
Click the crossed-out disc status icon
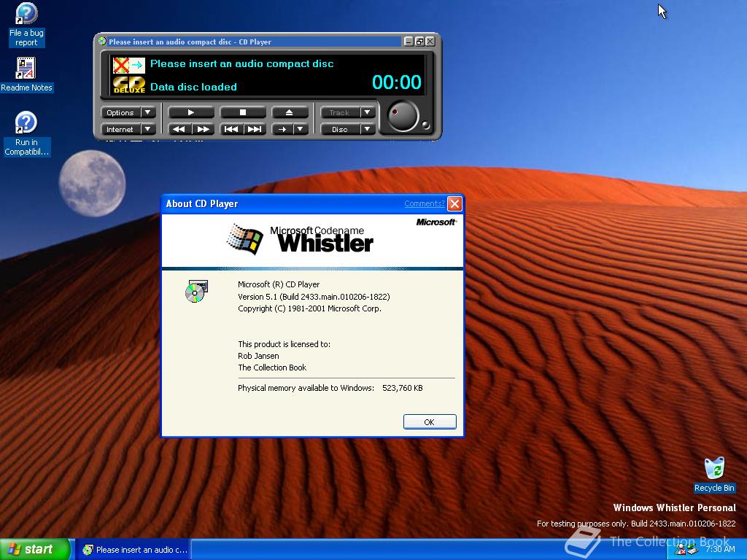click(121, 65)
